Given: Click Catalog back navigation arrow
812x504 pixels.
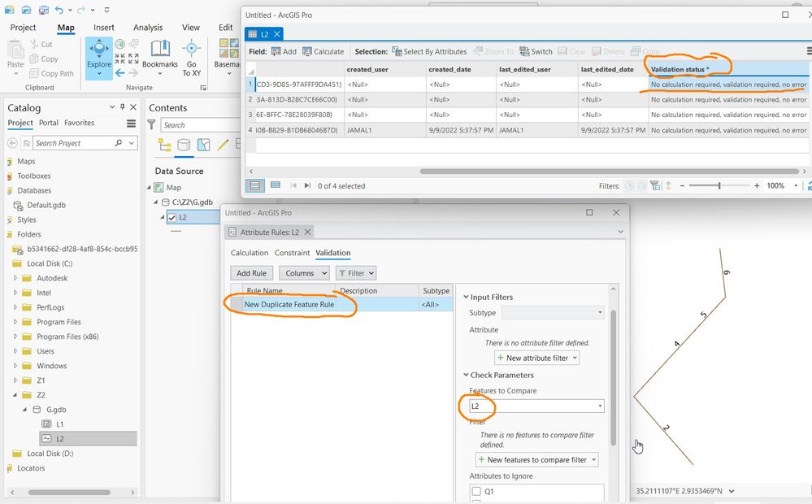Looking at the screenshot, I should click(12, 143).
